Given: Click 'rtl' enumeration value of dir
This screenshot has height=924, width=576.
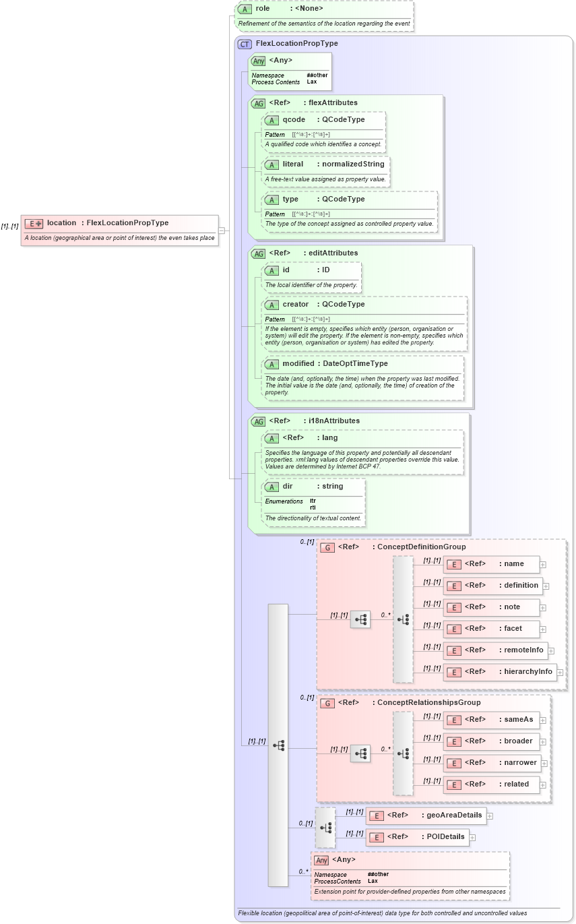Looking at the screenshot, I should (313, 507).
